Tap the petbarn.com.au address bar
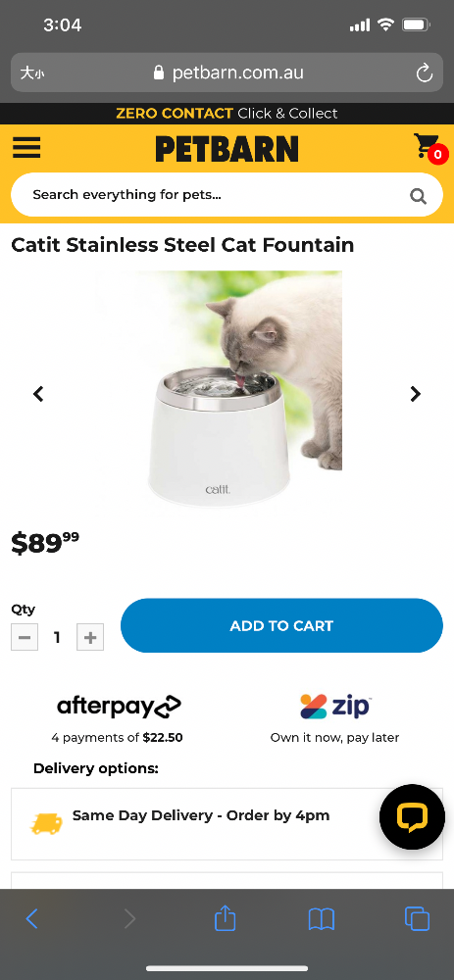The height and width of the screenshot is (980, 454). pyautogui.click(x=227, y=73)
